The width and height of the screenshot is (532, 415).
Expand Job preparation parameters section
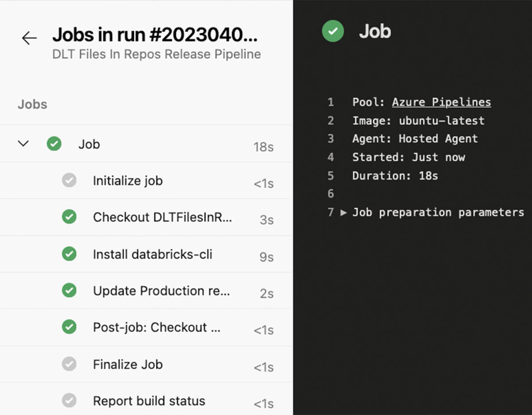(x=344, y=212)
